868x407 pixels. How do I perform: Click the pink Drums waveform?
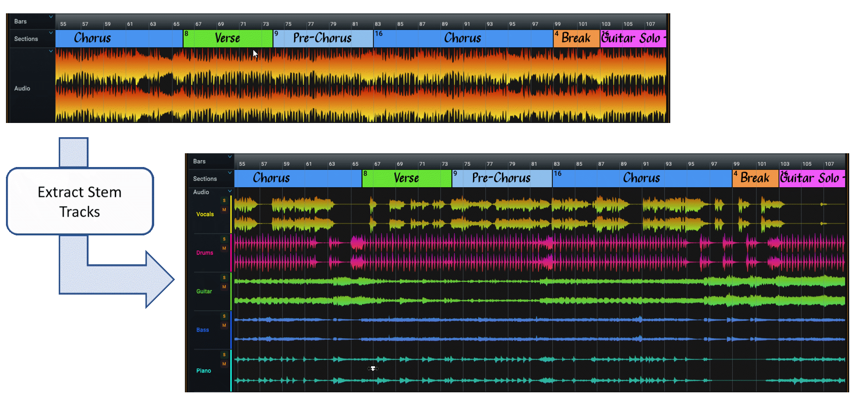pyautogui.click(x=540, y=253)
